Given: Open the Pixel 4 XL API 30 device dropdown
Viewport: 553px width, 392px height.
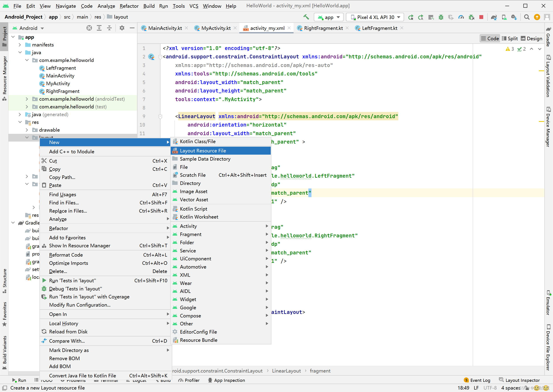Looking at the screenshot, I should (375, 17).
